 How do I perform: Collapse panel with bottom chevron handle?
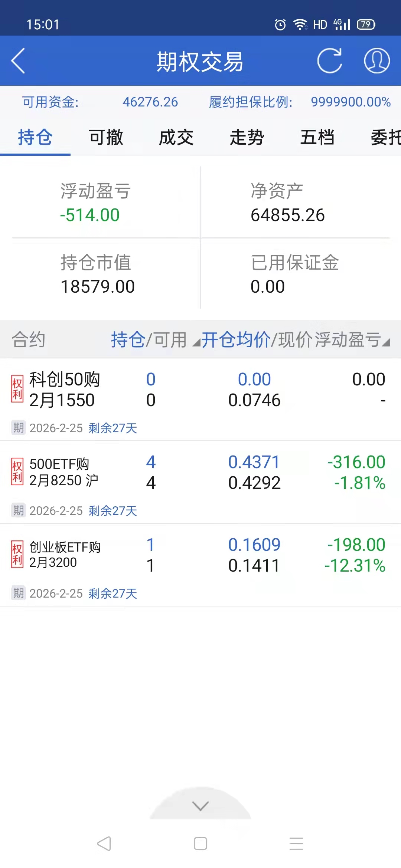[200, 806]
